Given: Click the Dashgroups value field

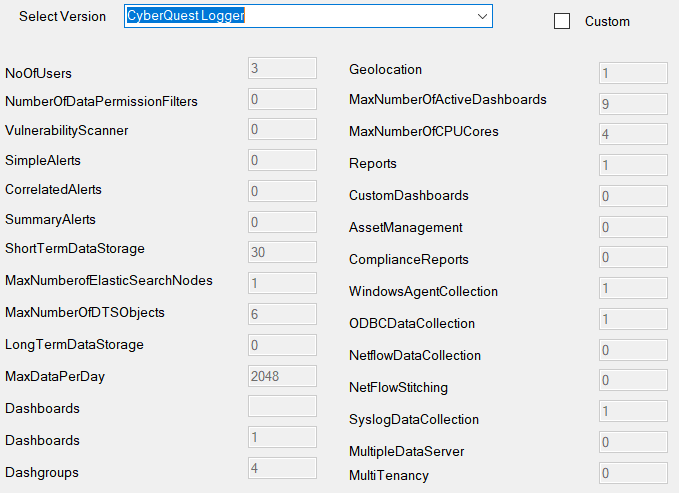Looking at the screenshot, I should pyautogui.click(x=282, y=468).
